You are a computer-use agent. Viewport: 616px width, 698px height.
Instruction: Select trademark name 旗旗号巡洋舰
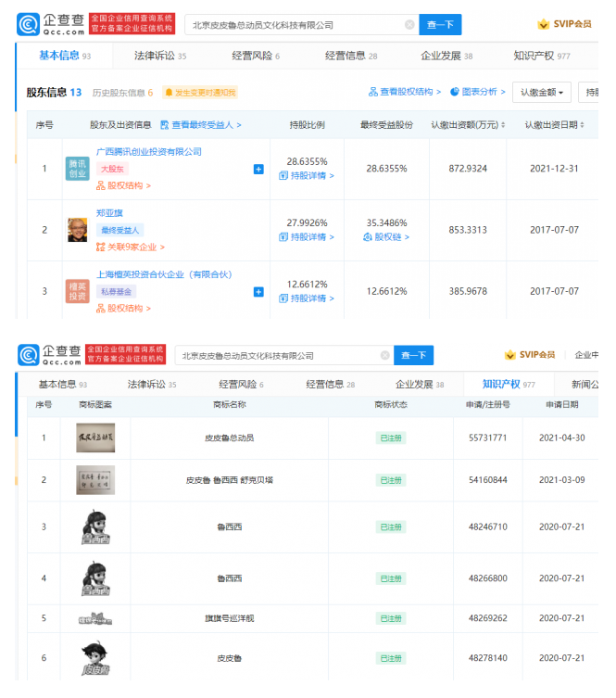coord(229,618)
